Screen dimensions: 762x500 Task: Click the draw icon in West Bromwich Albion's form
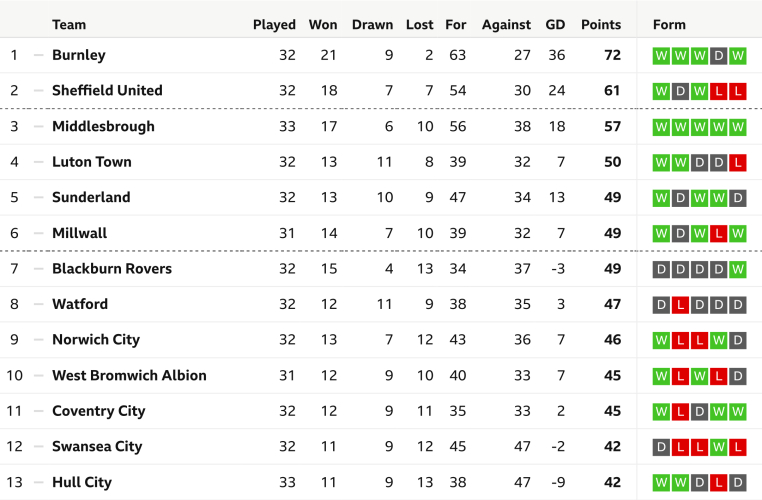(x=737, y=376)
